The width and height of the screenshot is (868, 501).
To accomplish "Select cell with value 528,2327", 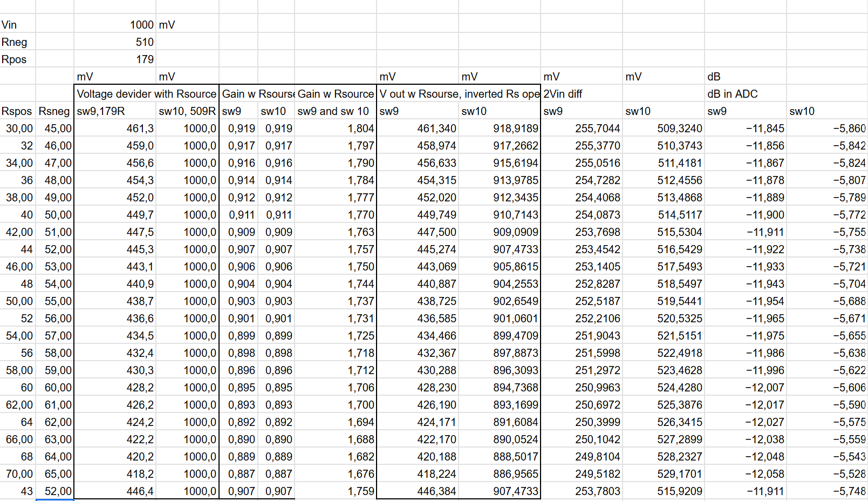I will [664, 457].
